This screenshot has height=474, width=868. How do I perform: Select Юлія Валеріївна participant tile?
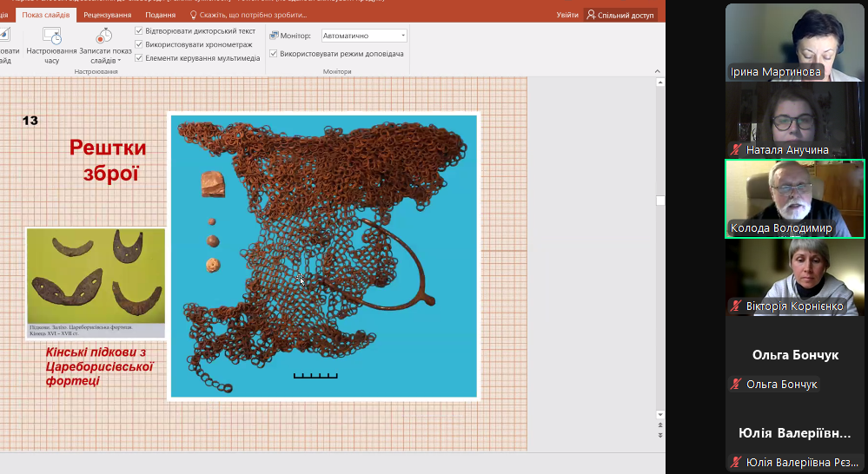click(794, 434)
